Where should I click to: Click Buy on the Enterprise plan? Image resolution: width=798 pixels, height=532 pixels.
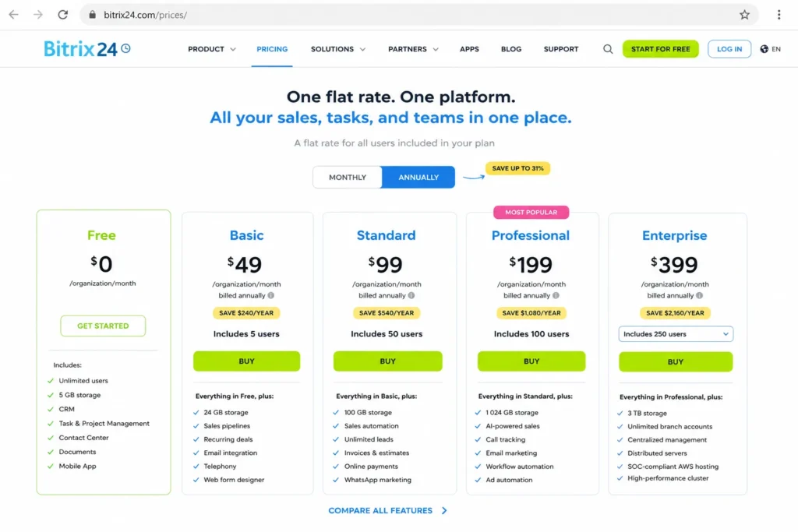pos(676,361)
